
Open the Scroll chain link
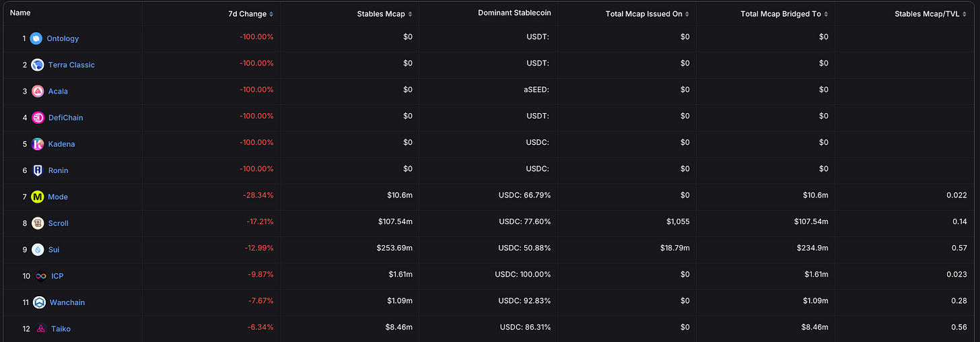click(59, 223)
